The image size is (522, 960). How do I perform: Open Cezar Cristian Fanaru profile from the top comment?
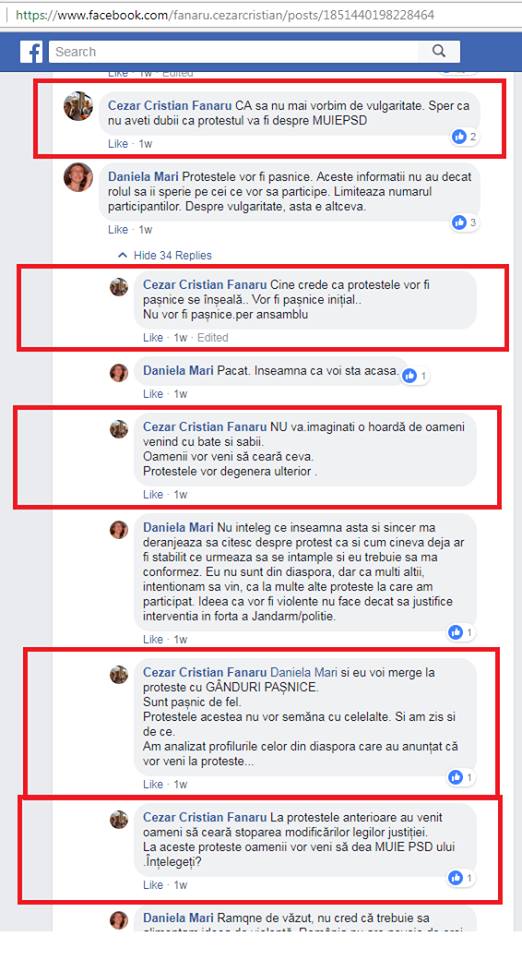(x=170, y=105)
